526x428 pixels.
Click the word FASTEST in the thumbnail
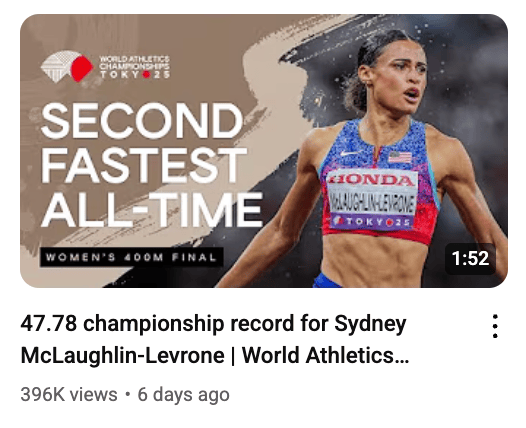tap(144, 166)
